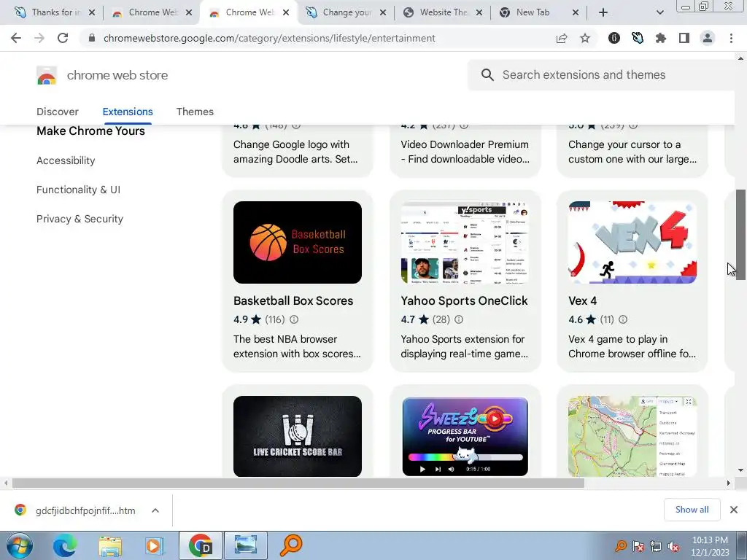Click the muted volume tray icon
The image size is (747, 560).
[673, 546]
